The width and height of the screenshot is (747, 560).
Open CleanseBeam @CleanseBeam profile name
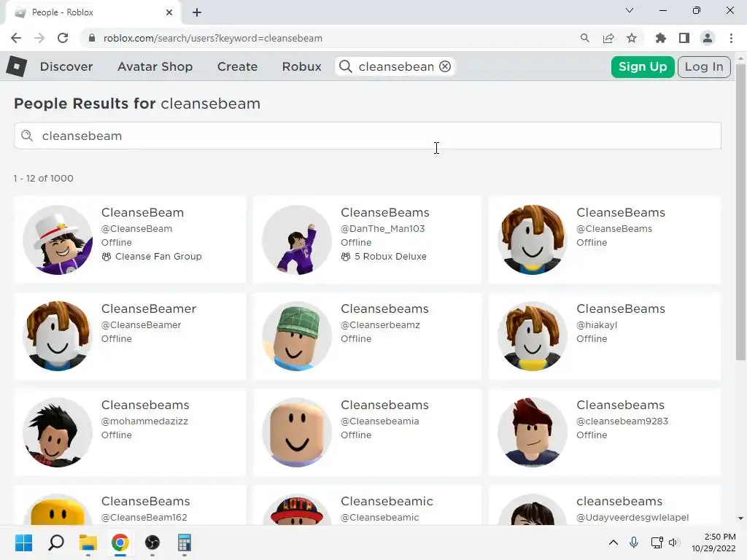click(142, 212)
